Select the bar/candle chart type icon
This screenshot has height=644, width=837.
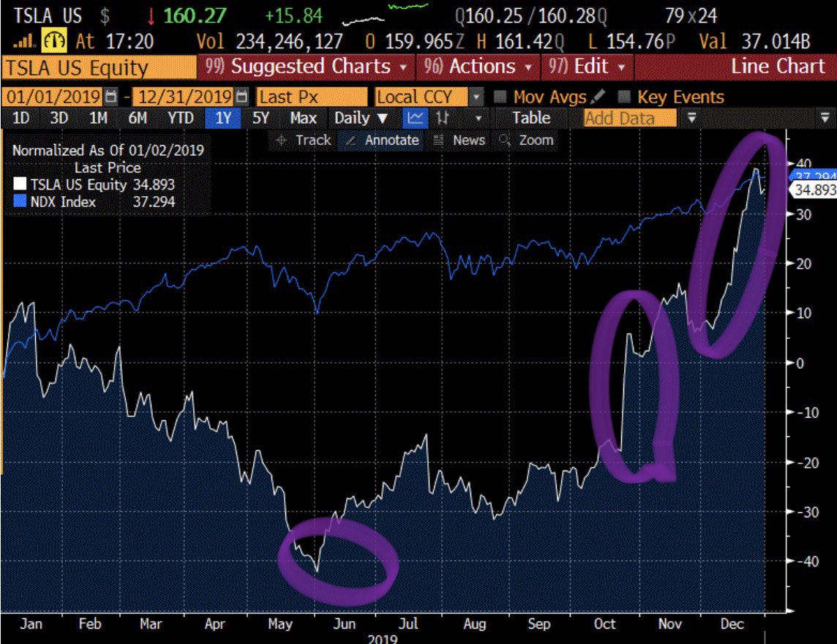442,118
